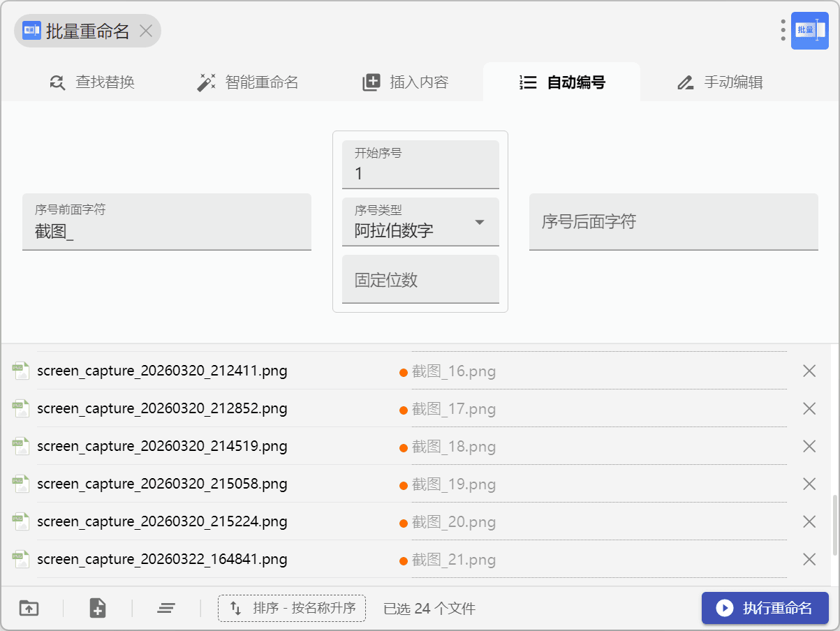Viewport: 840px width, 631px height.
Task: Remove screen_capture_20260320_212411.png from the list
Action: tap(809, 371)
